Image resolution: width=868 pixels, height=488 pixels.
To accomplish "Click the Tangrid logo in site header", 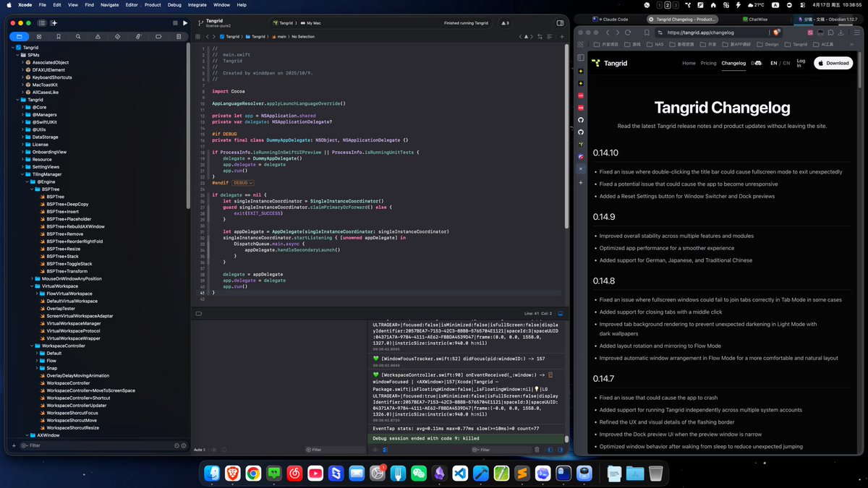I will click(x=609, y=63).
